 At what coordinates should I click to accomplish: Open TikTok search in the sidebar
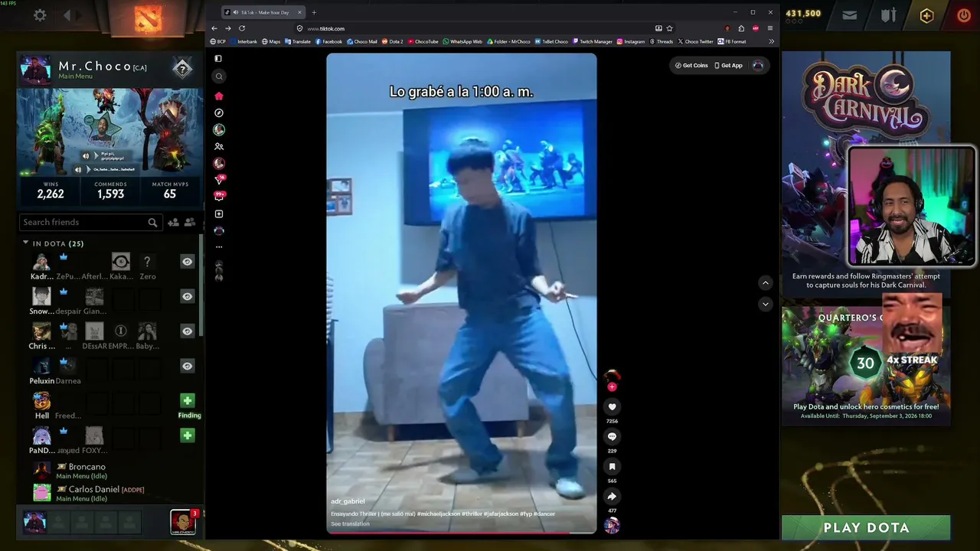(219, 77)
